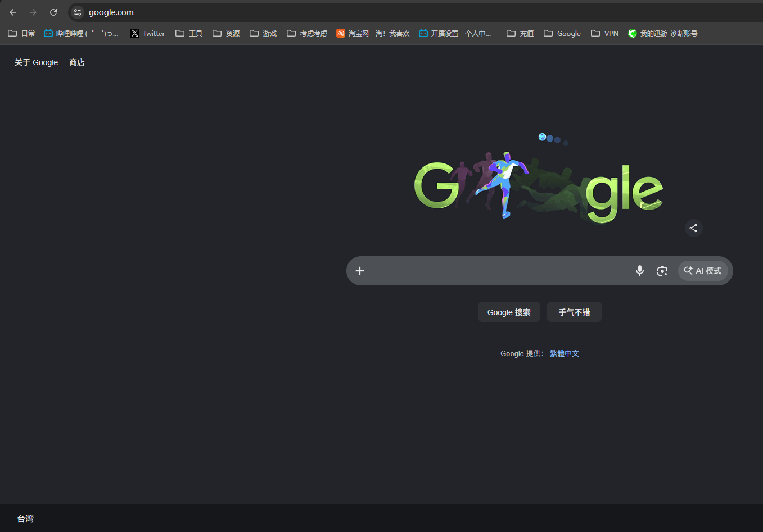Expand the 资源 bookmarks folder
Screen dimensions: 763x532
[x=226, y=34]
